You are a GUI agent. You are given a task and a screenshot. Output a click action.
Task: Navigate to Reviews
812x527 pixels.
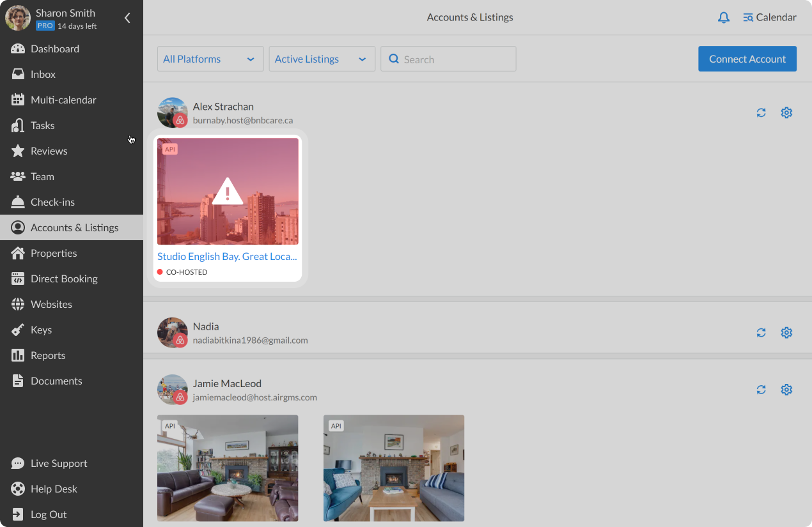coord(72,151)
